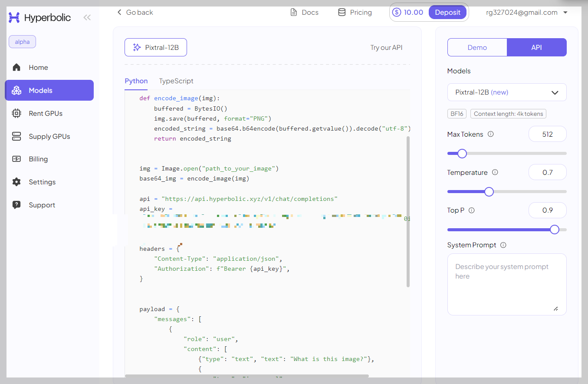Click the Billing dollar icon
The height and width of the screenshot is (384, 588).
point(16,159)
